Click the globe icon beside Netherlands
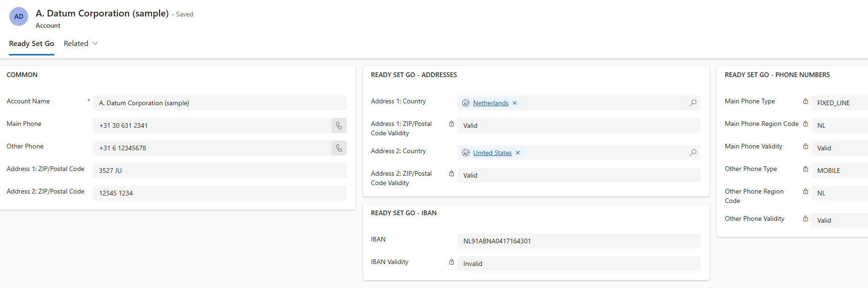Image resolution: width=868 pixels, height=288 pixels. [466, 103]
